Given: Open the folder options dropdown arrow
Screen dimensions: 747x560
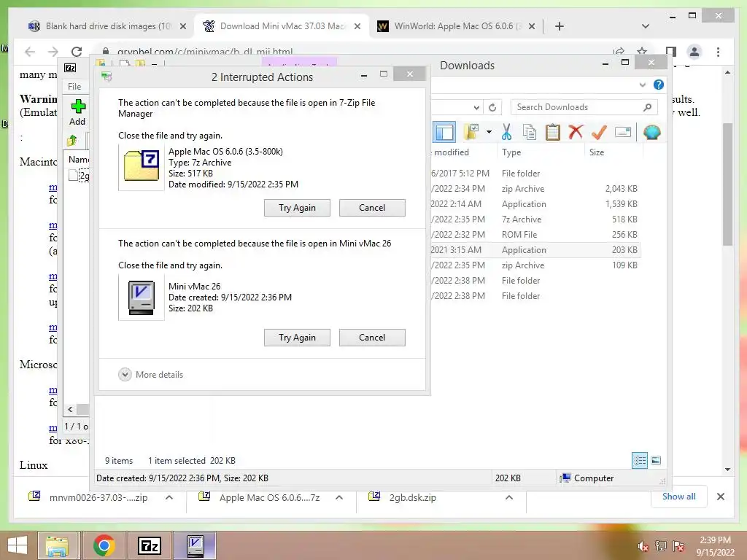Looking at the screenshot, I should (x=489, y=132).
